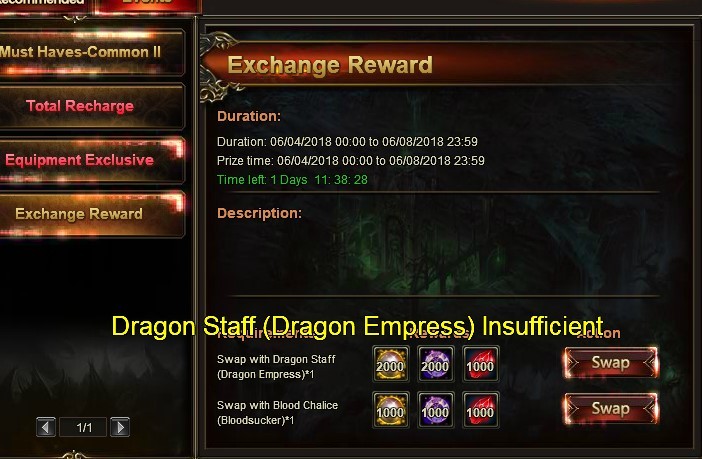Screen dimensions: 702x459
Task: Click the red 1000 crystal in Blood Chalice row
Action: tap(481, 409)
